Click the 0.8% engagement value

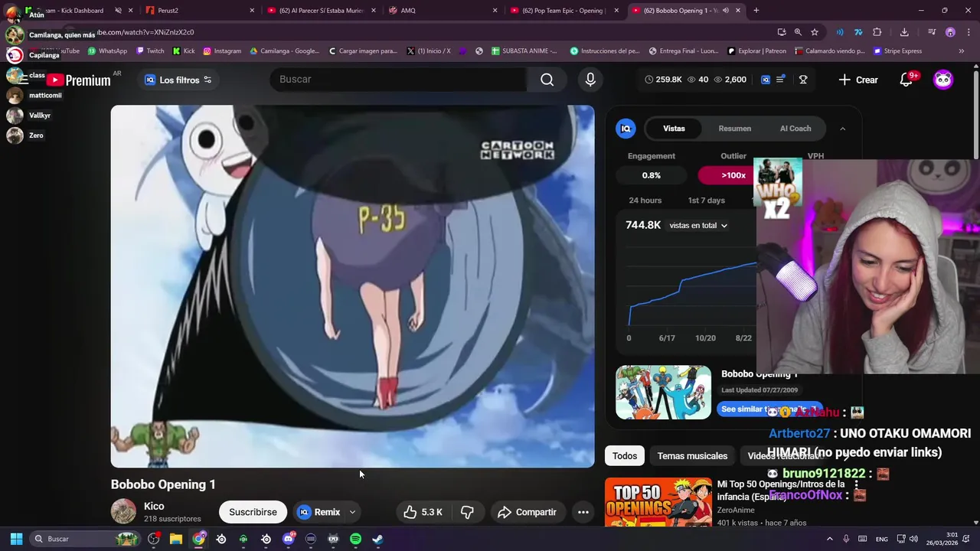pos(652,175)
